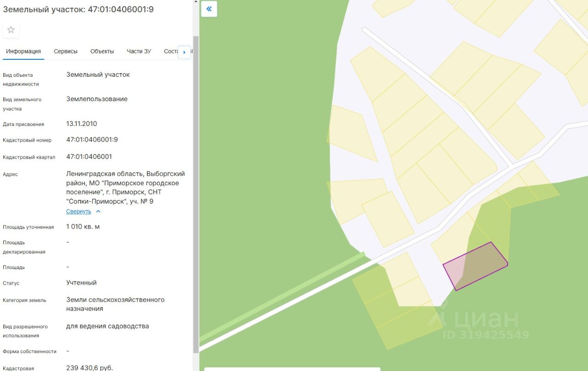Click the Свернуть link under the address
The width and height of the screenshot is (588, 371).
79,211
